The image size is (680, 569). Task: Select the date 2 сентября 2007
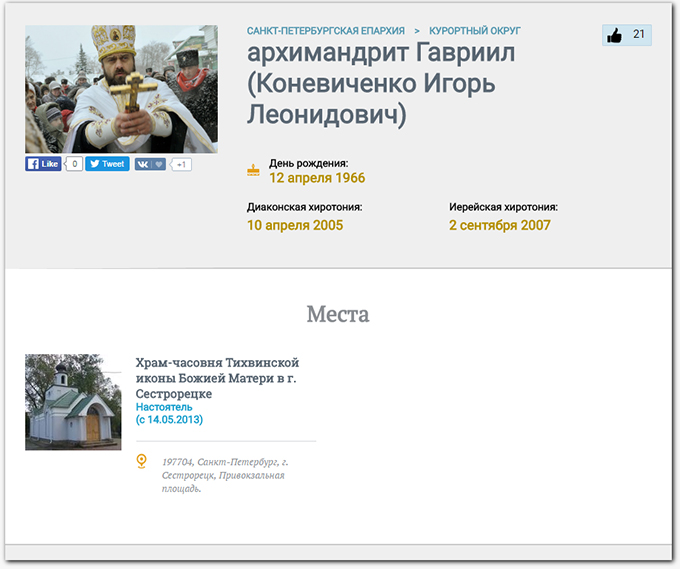point(500,225)
